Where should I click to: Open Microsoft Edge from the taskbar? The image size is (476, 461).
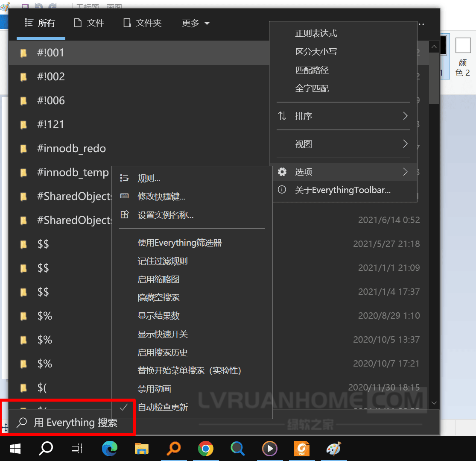pos(110,449)
